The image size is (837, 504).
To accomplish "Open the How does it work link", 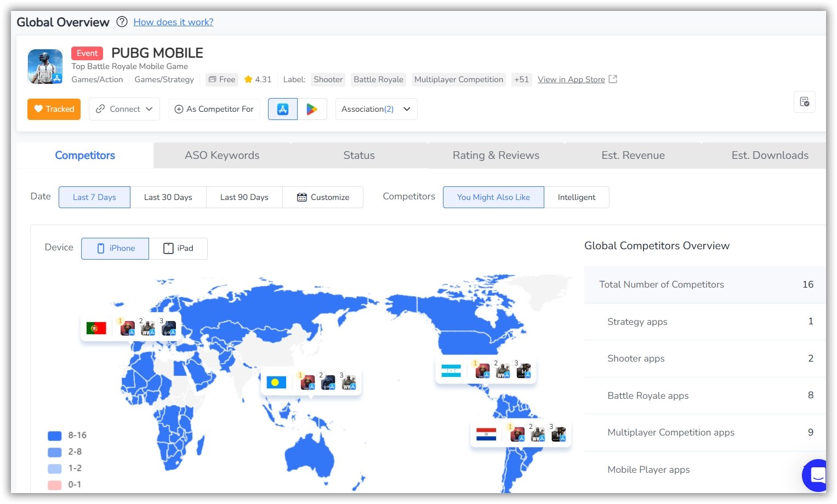I will pyautogui.click(x=173, y=22).
